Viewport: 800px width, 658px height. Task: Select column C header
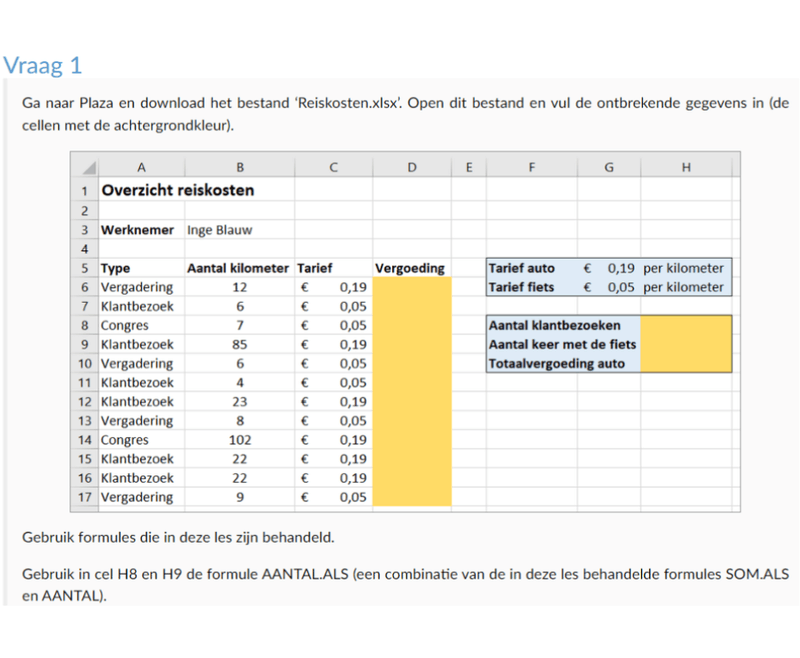tap(334, 167)
